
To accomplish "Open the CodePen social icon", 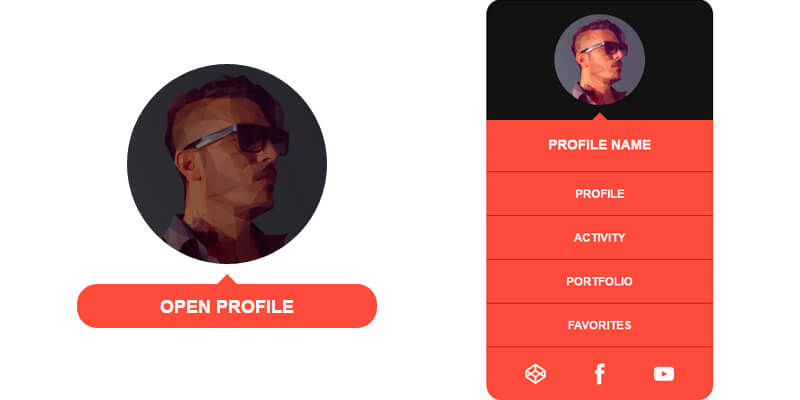I will pyautogui.click(x=535, y=374).
